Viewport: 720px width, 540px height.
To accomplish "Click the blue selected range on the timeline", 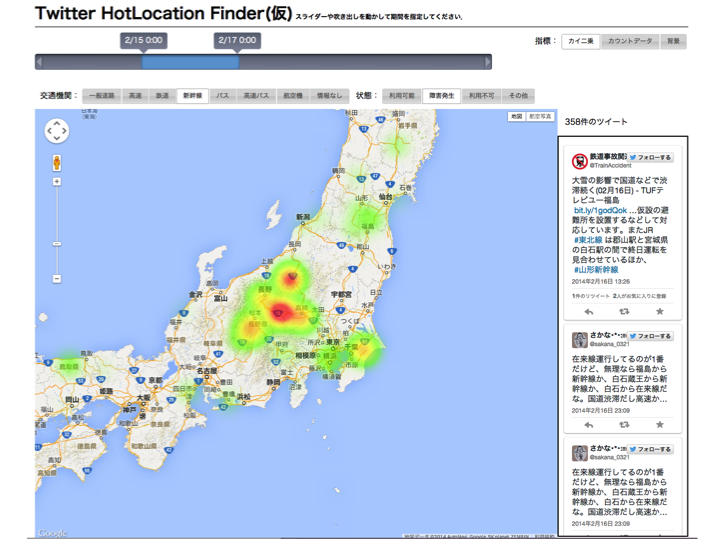I will point(190,62).
